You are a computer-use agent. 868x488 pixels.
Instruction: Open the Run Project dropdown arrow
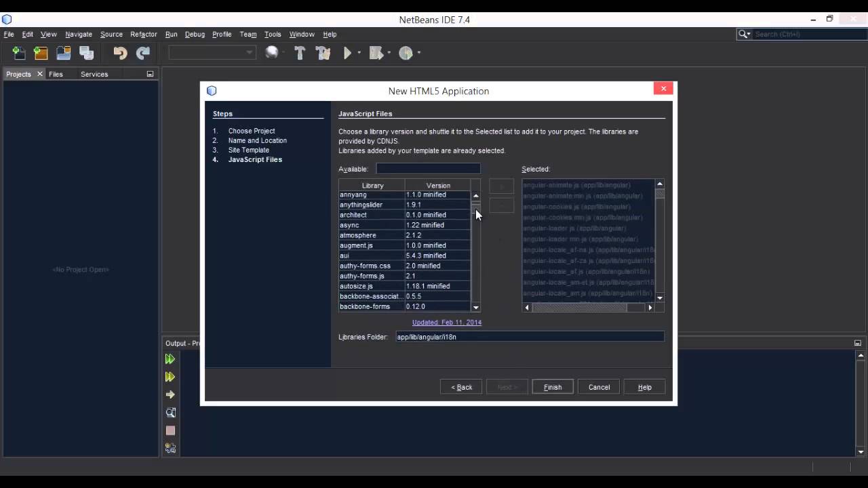coord(360,53)
